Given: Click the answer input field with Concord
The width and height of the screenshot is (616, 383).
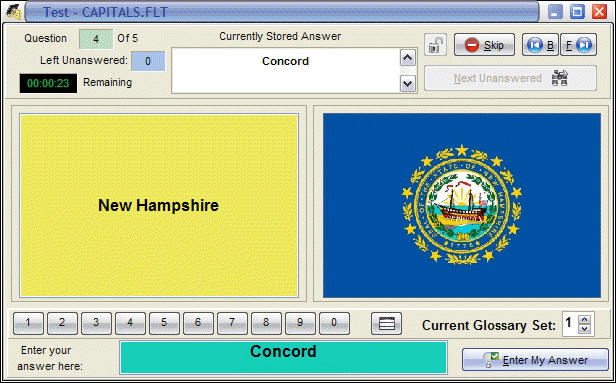Looking at the screenshot, I should click(x=283, y=357).
